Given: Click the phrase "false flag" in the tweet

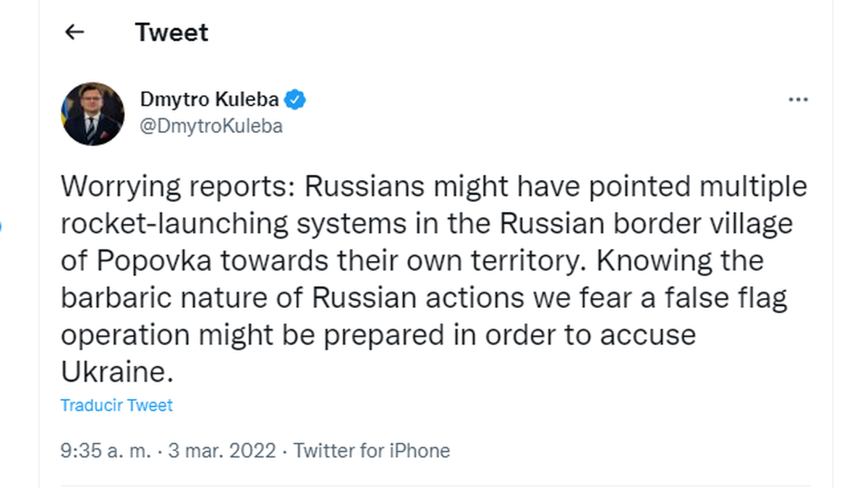Looking at the screenshot, I should (725, 299).
